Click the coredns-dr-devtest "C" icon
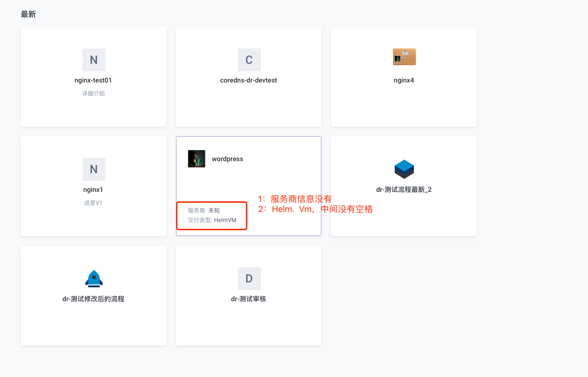Screen dimensions: 588x377 pyautogui.click(x=249, y=60)
